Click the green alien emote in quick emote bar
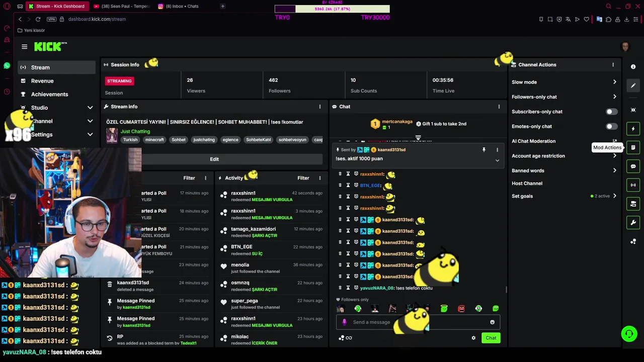This screenshot has width=644, height=362. (358, 309)
